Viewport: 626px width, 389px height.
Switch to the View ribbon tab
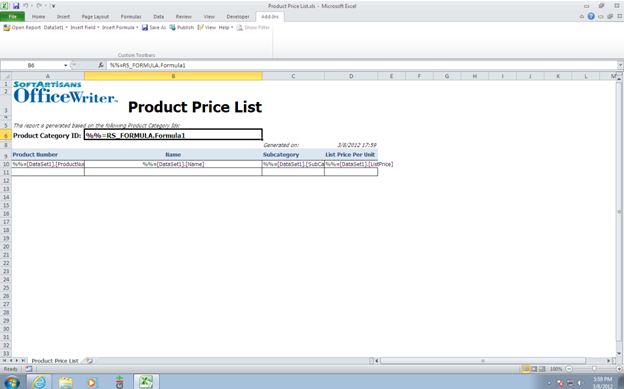point(209,17)
